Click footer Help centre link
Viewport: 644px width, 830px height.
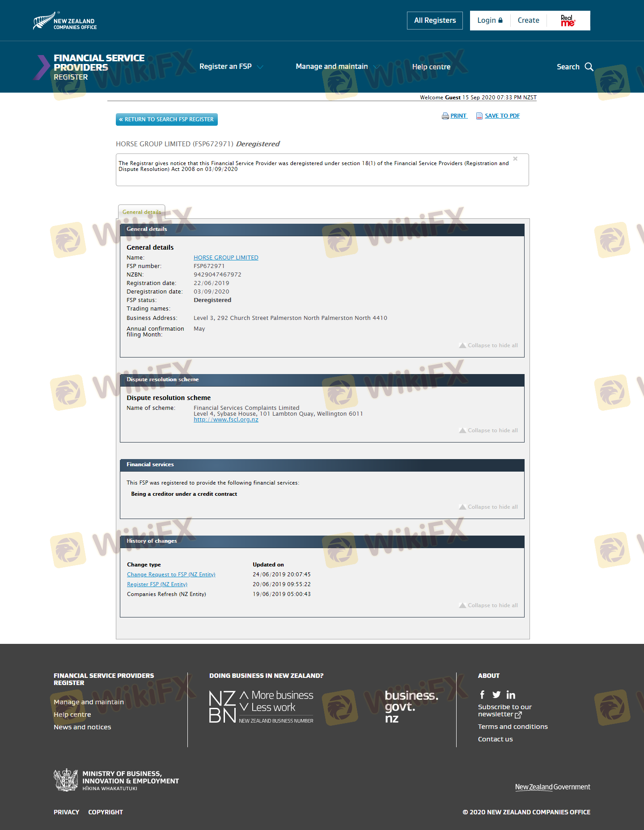point(72,715)
